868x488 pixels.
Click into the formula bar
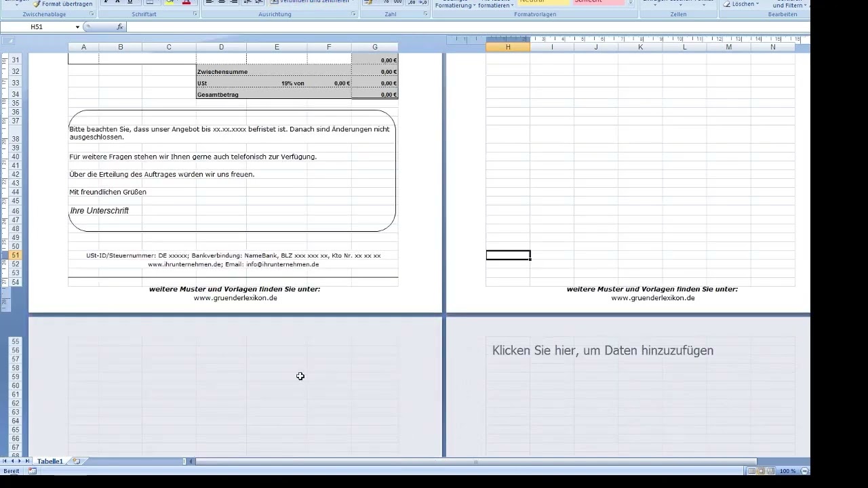[468, 27]
